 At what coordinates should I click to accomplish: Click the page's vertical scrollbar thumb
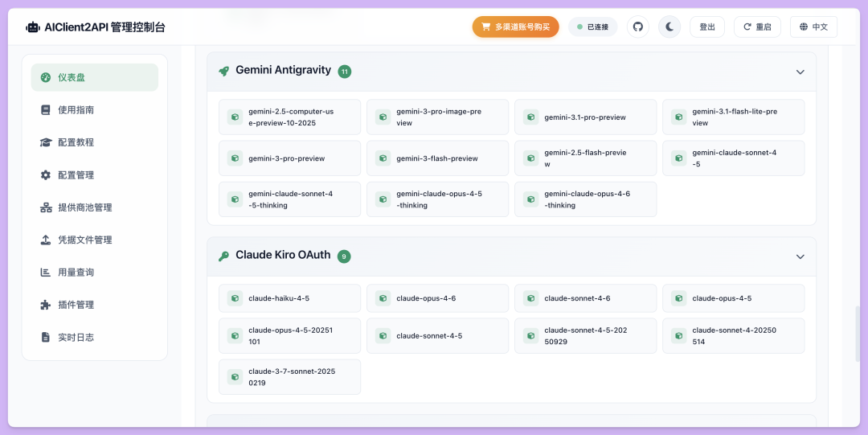(x=857, y=333)
